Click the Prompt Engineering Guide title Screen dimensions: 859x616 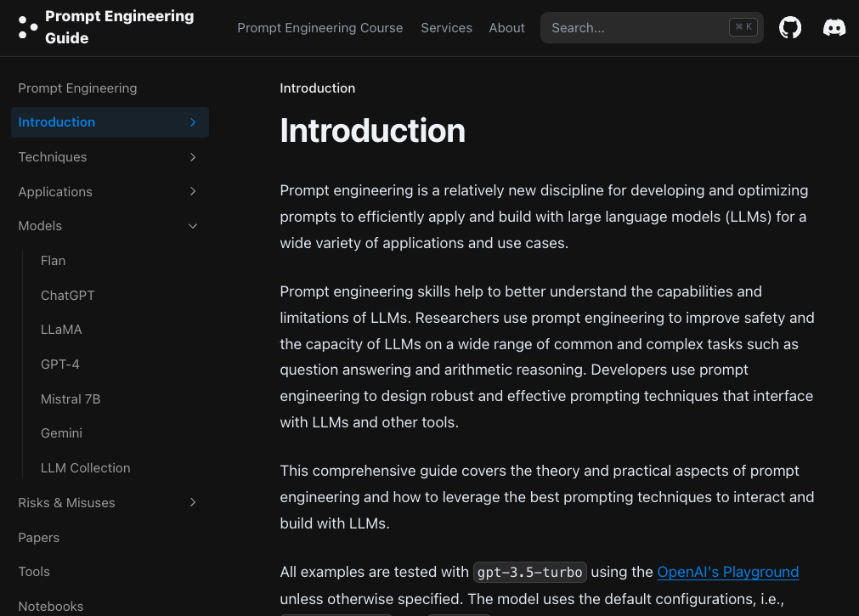click(x=120, y=27)
